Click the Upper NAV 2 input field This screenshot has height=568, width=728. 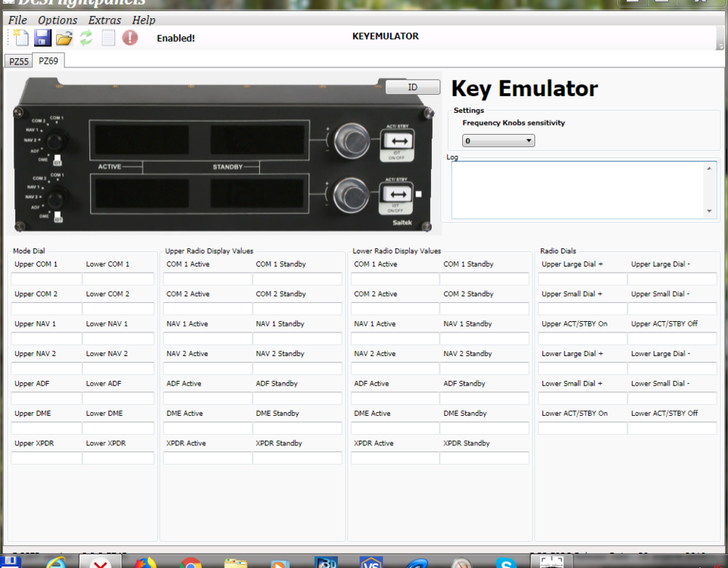click(46, 369)
